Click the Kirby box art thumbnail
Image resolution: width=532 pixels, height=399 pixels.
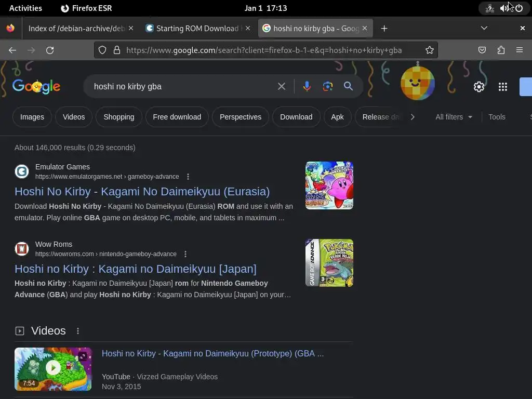329,185
